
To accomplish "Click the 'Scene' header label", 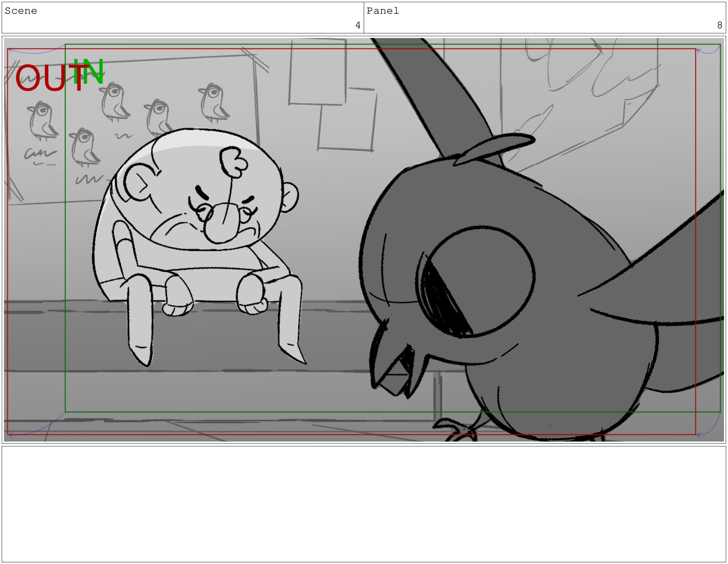I will [x=21, y=11].
